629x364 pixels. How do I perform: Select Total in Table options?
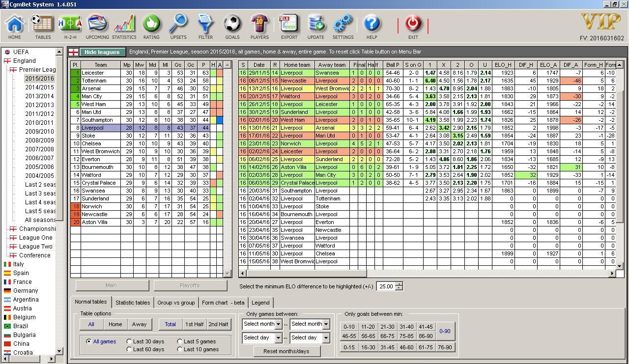tap(171, 324)
